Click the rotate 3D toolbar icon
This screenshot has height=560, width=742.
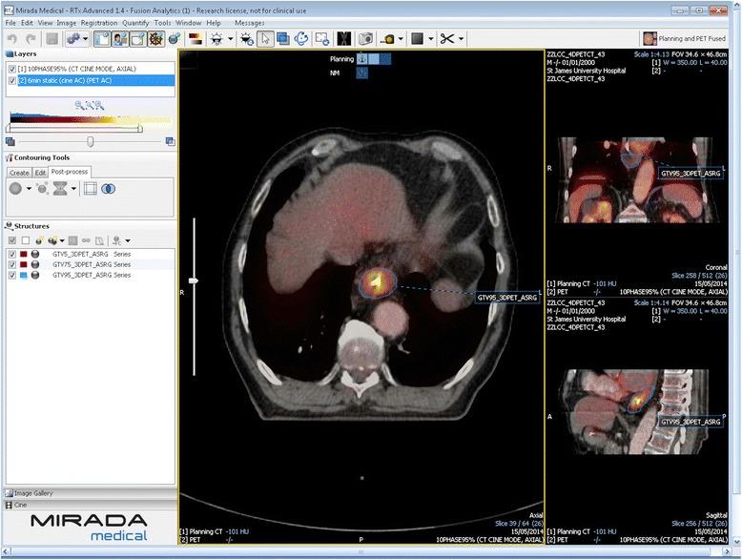point(301,39)
